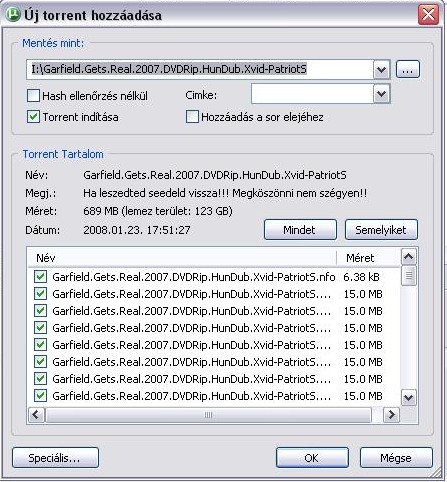Enable Hozzáadás a sor elejéhez checkbox
This screenshot has width=447, height=482.
pyautogui.click(x=192, y=117)
